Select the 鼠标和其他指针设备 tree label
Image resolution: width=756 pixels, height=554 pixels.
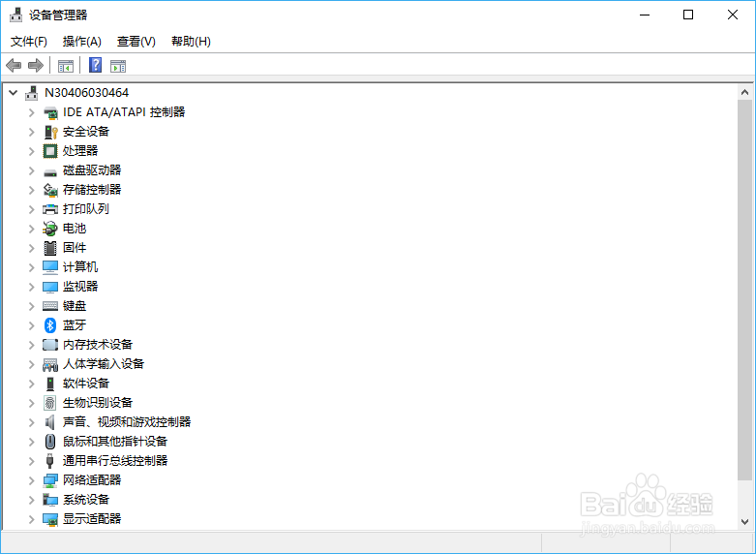coord(115,441)
